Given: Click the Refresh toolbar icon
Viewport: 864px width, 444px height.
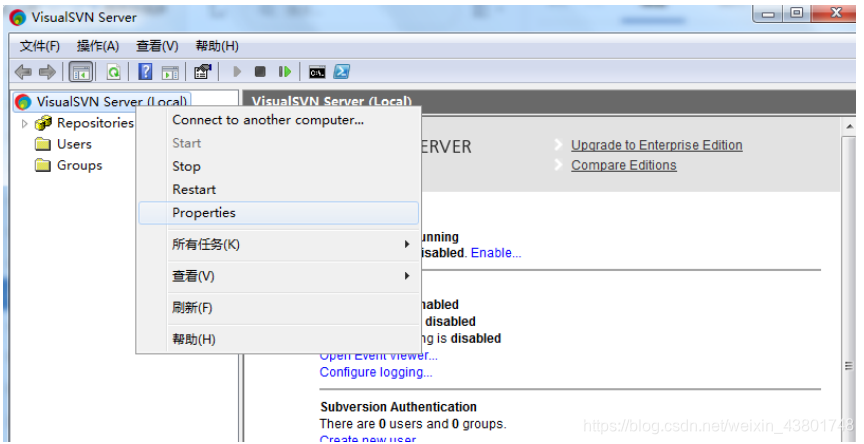Looking at the screenshot, I should (114, 72).
